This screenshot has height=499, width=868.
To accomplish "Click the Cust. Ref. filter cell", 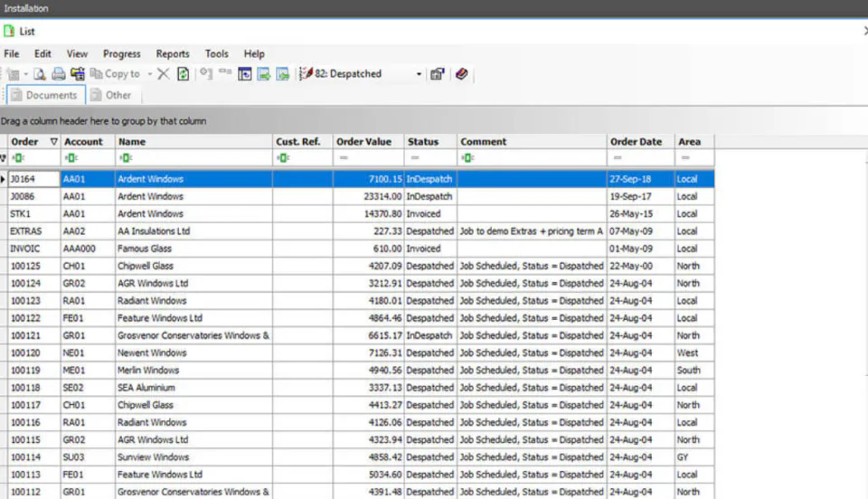I will pyautogui.click(x=303, y=158).
